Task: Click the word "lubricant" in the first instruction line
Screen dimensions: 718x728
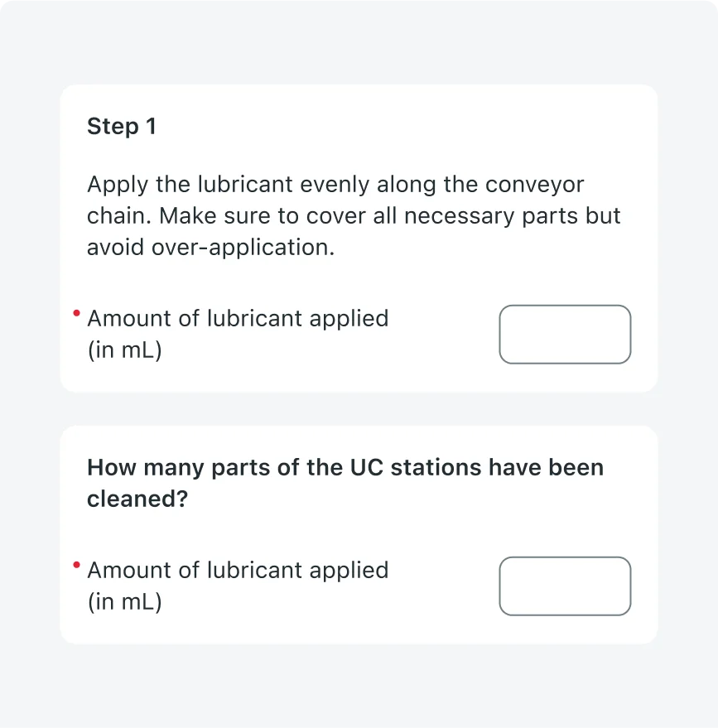Action: tap(245, 185)
